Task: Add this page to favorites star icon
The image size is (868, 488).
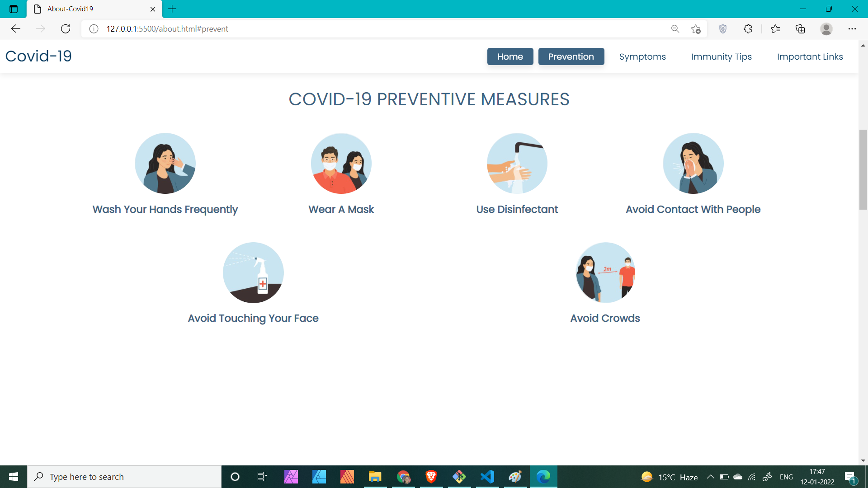Action: tap(696, 29)
